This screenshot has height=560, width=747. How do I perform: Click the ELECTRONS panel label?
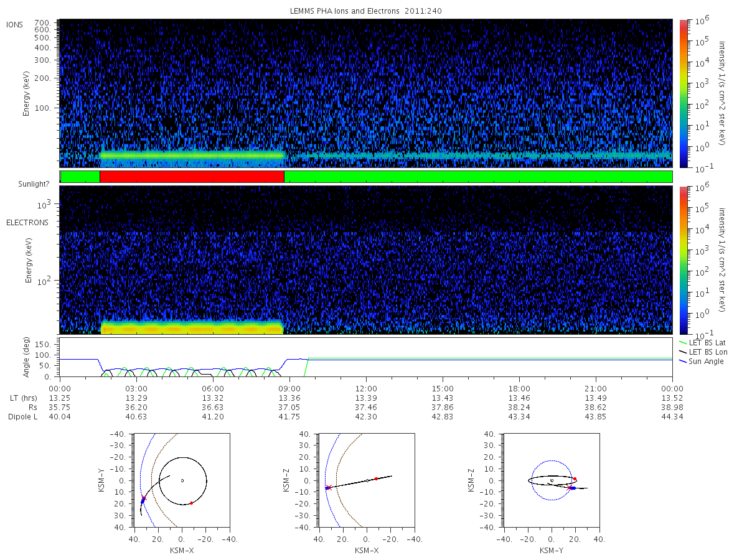pos(27,222)
